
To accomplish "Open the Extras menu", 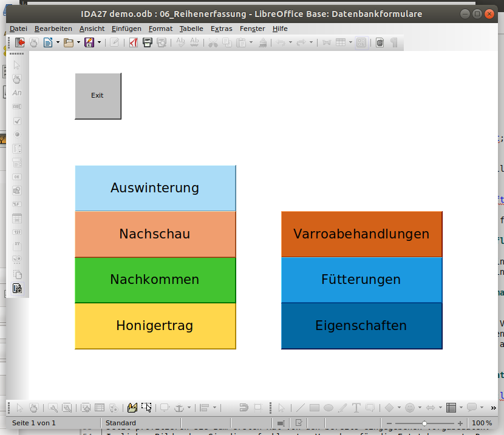I will (x=222, y=29).
